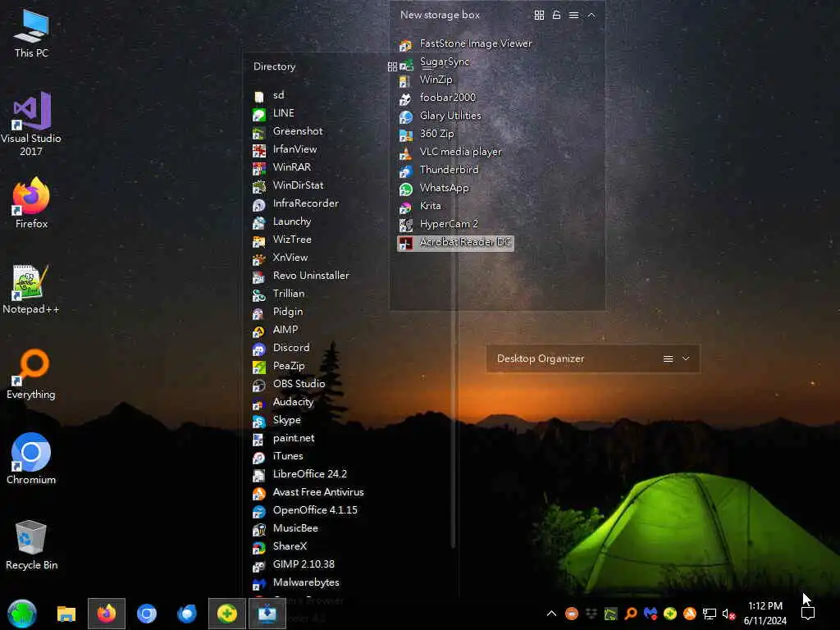Select the Visual Studio 2017 desktop icon
Viewport: 840px width, 630px height.
coord(31,124)
